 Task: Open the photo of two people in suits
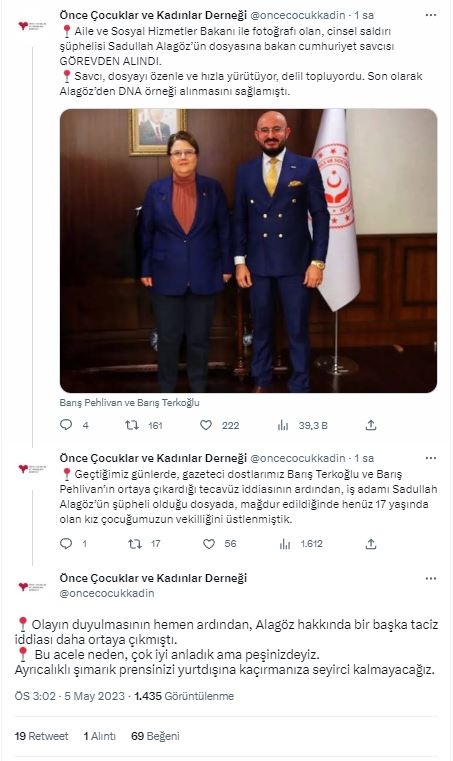pos(248,250)
